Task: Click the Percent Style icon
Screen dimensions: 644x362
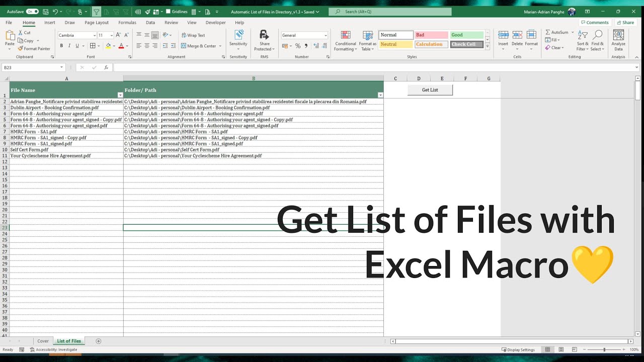Action: (298, 46)
